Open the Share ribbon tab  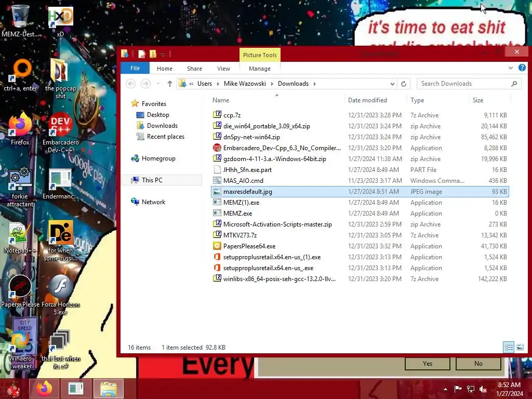click(194, 69)
